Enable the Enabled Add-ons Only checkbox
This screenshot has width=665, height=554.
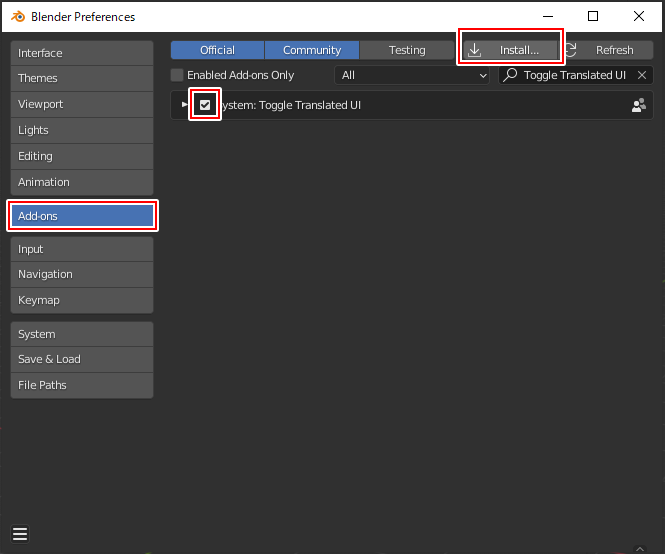(x=177, y=75)
